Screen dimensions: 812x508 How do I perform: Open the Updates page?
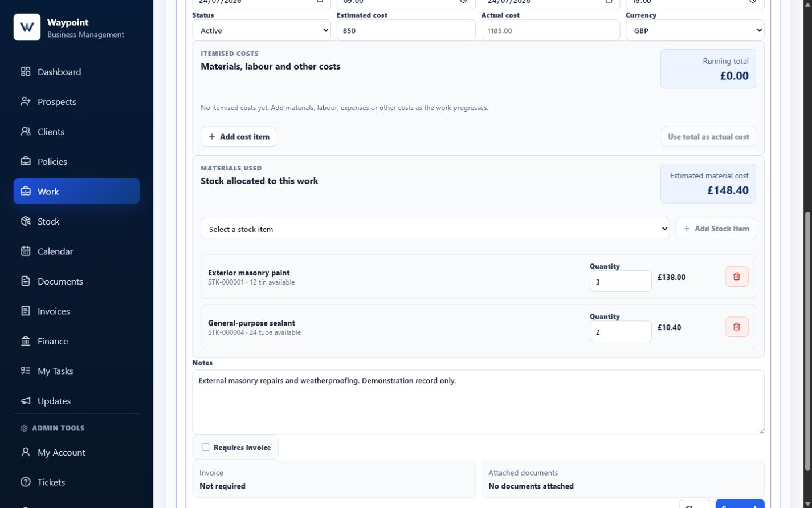click(x=76, y=401)
